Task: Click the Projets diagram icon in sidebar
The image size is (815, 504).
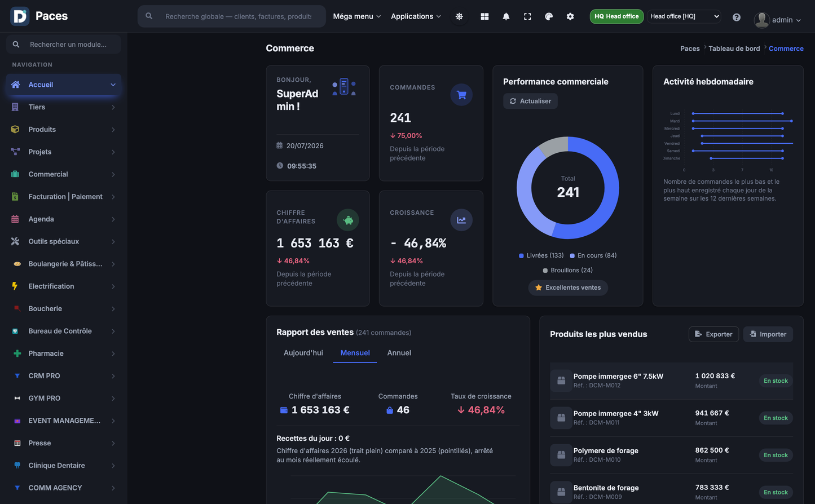Action: point(15,152)
